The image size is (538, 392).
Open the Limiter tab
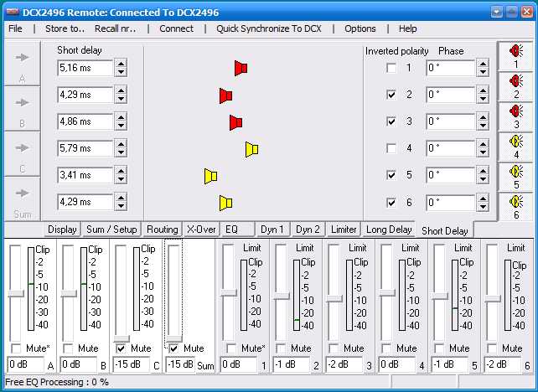(x=344, y=230)
